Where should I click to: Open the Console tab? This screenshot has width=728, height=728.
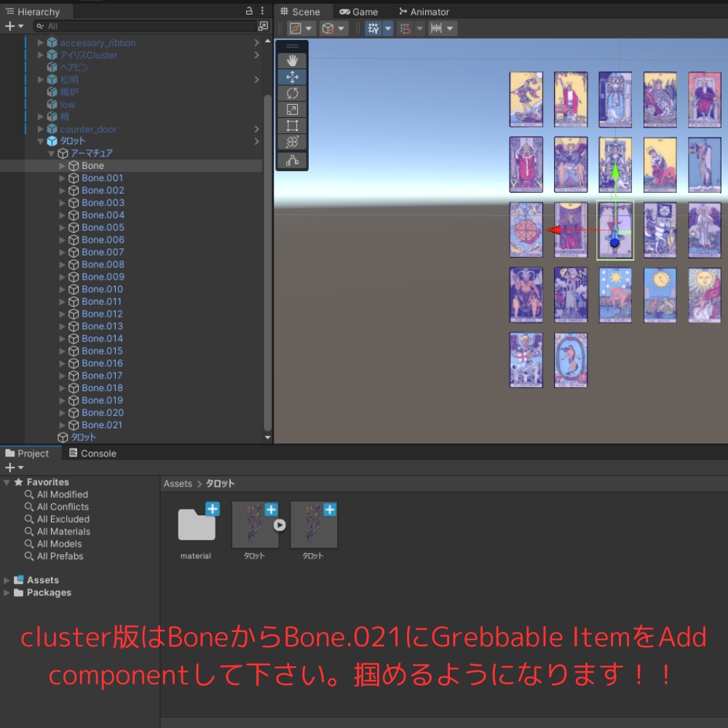(92, 452)
